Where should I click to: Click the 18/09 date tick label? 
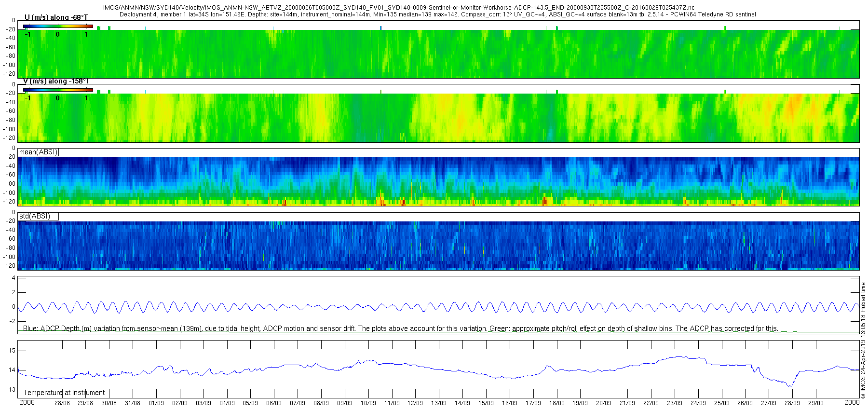tap(557, 403)
